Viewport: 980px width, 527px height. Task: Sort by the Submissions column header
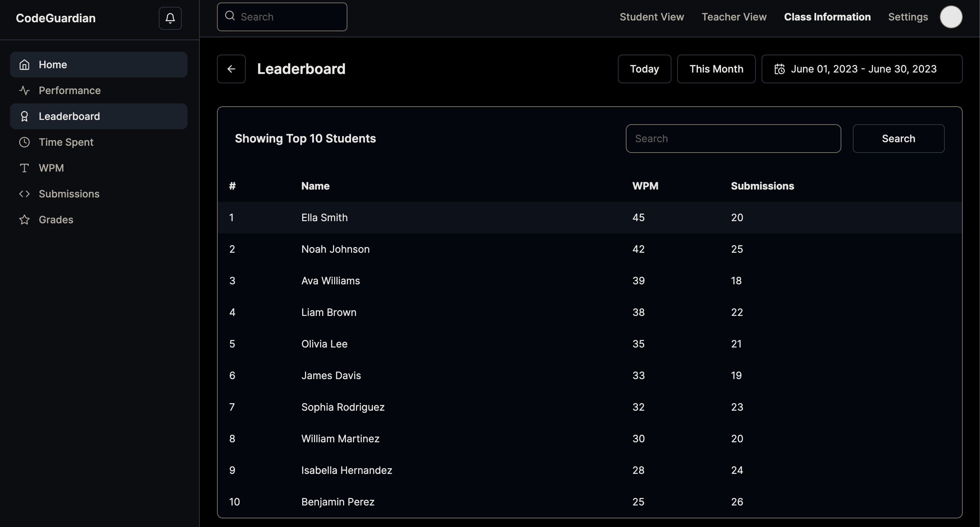(762, 186)
